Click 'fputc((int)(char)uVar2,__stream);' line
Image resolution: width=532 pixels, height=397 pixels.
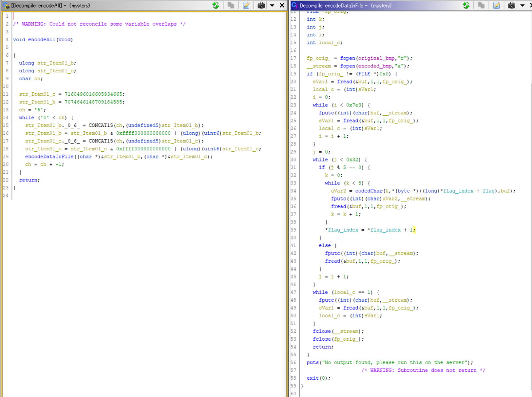[x=381, y=198]
